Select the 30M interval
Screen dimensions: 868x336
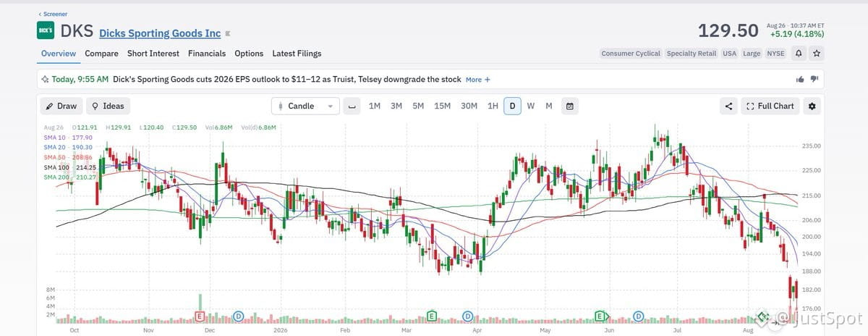tap(469, 106)
